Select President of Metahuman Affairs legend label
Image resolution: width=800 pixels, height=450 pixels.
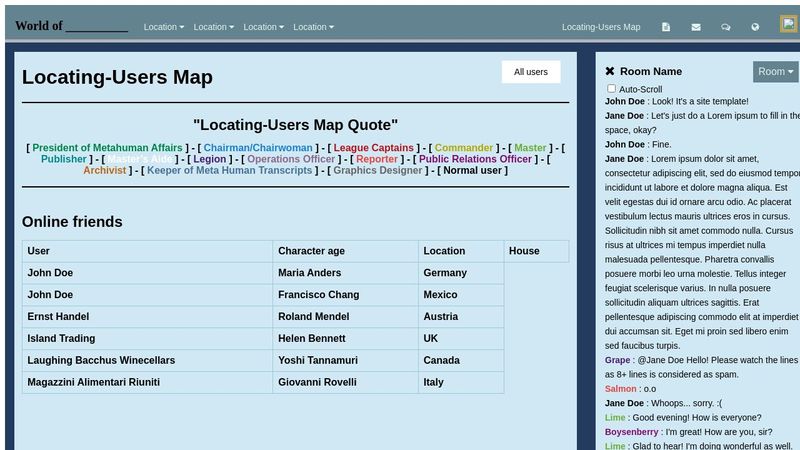[x=108, y=148]
